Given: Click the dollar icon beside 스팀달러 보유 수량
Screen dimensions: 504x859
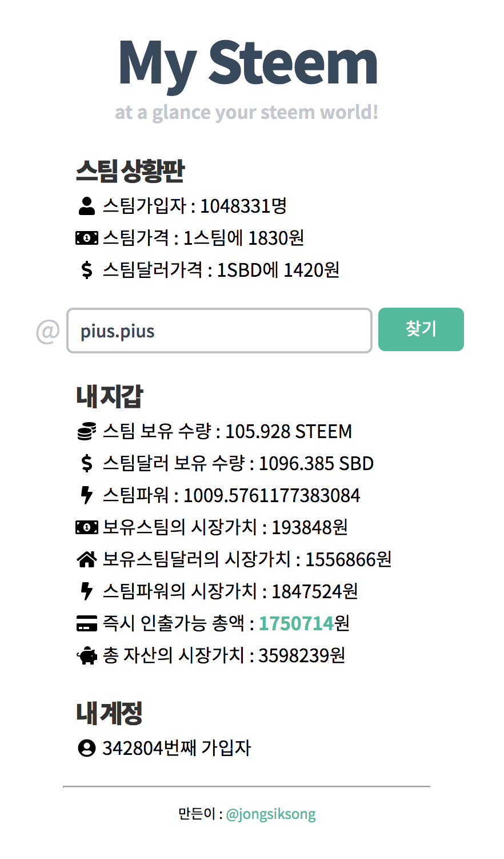Looking at the screenshot, I should pyautogui.click(x=86, y=463).
